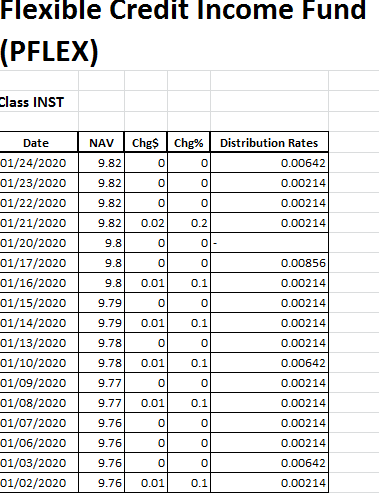Image resolution: width=379 pixels, height=493 pixels.
Task: Select the (PFLEX) title text
Action: pos(49,52)
